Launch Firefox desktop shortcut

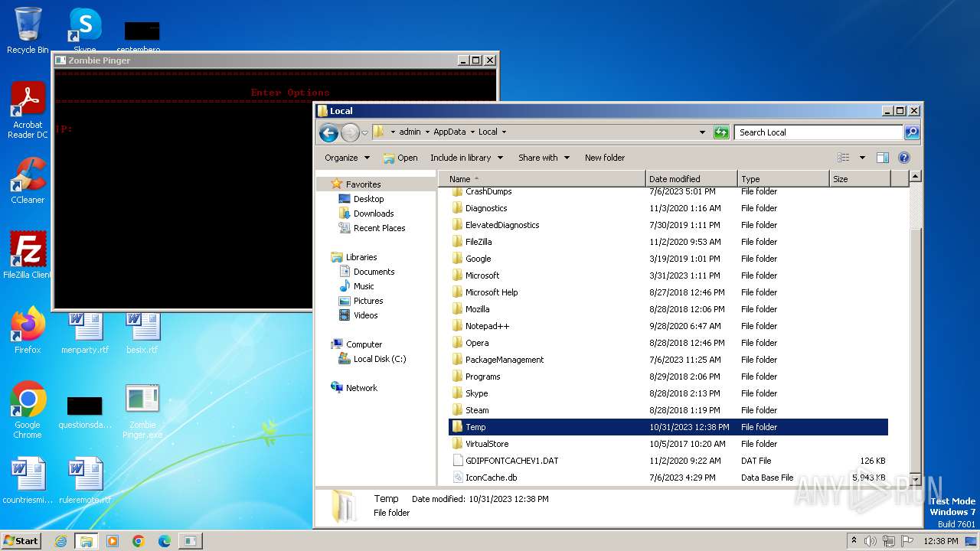coord(28,330)
